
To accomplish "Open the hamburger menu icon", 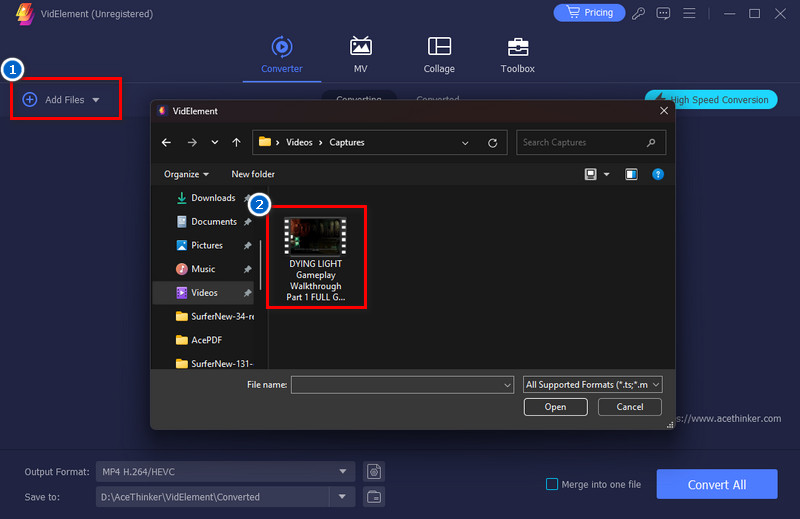I will [x=689, y=13].
